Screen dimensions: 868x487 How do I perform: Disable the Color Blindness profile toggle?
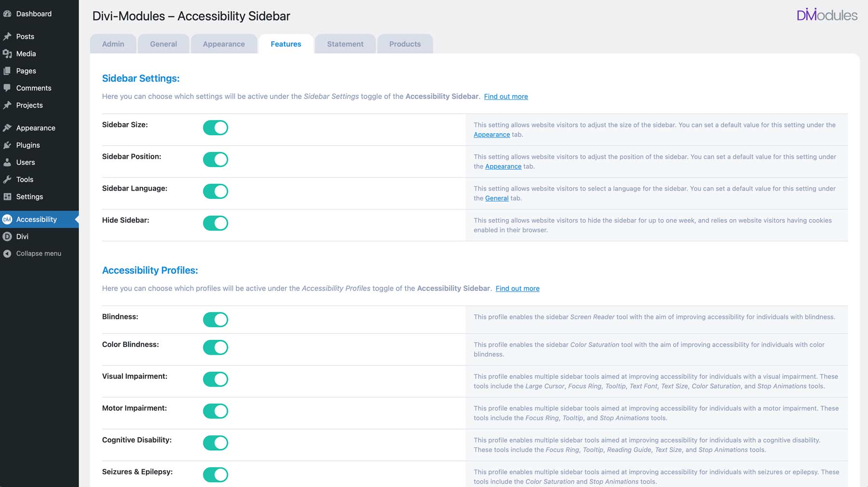(x=215, y=347)
